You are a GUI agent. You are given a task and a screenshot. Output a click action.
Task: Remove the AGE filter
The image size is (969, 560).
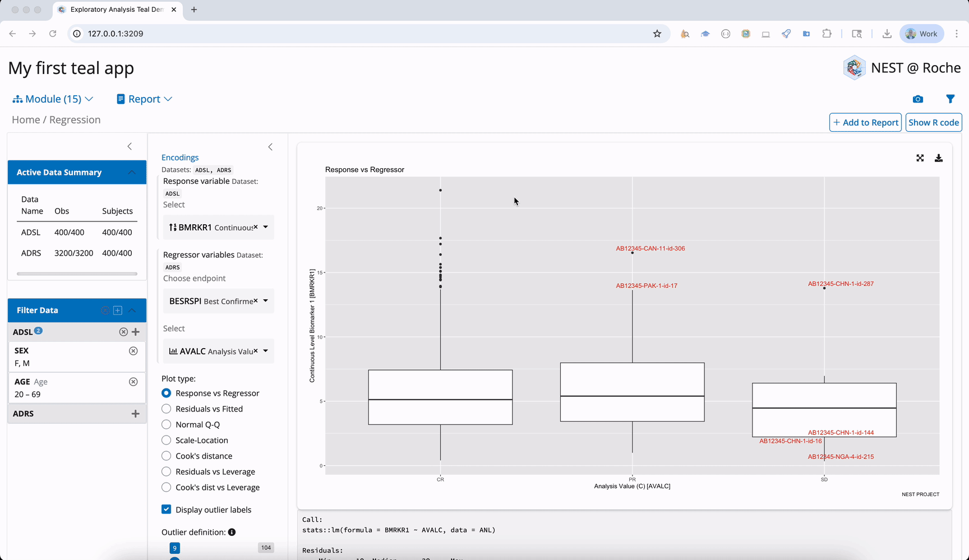pos(133,382)
